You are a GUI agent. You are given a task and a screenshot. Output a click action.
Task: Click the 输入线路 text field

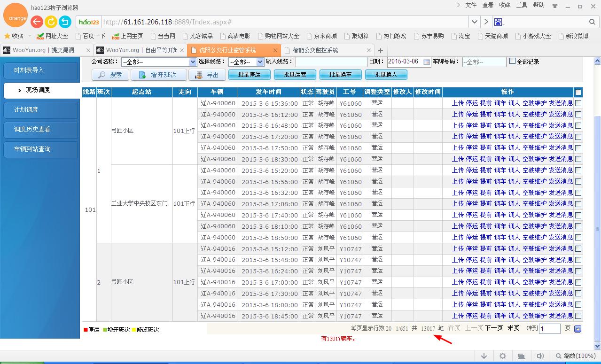click(331, 62)
